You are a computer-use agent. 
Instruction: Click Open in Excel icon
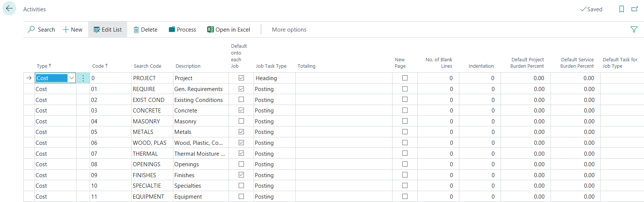click(x=211, y=29)
